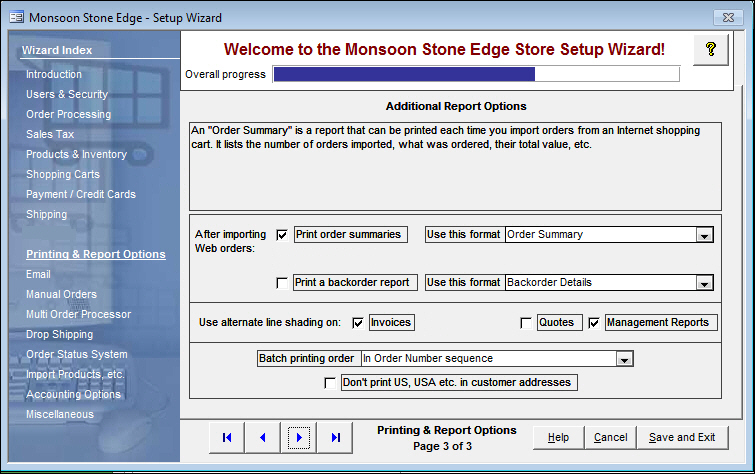755x474 pixels.
Task: Select Printing & Report Options link
Action: click(96, 254)
